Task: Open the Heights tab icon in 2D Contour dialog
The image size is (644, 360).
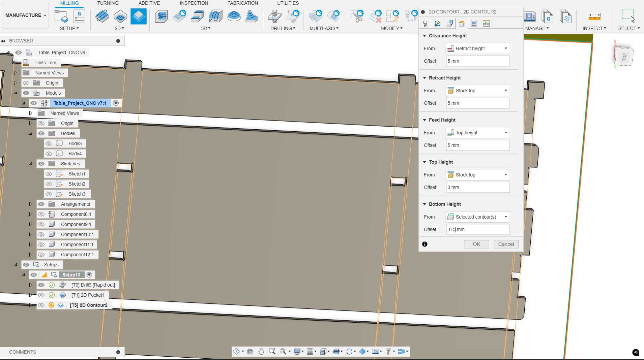Action: (462, 24)
